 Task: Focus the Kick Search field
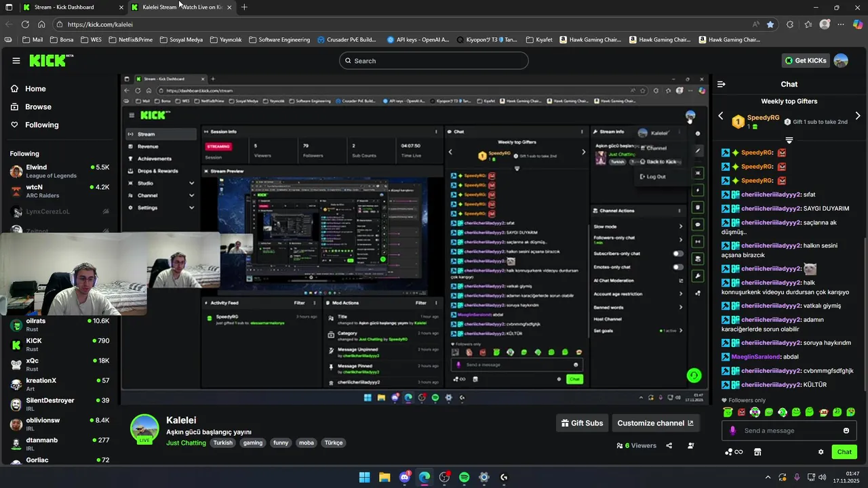coord(434,61)
